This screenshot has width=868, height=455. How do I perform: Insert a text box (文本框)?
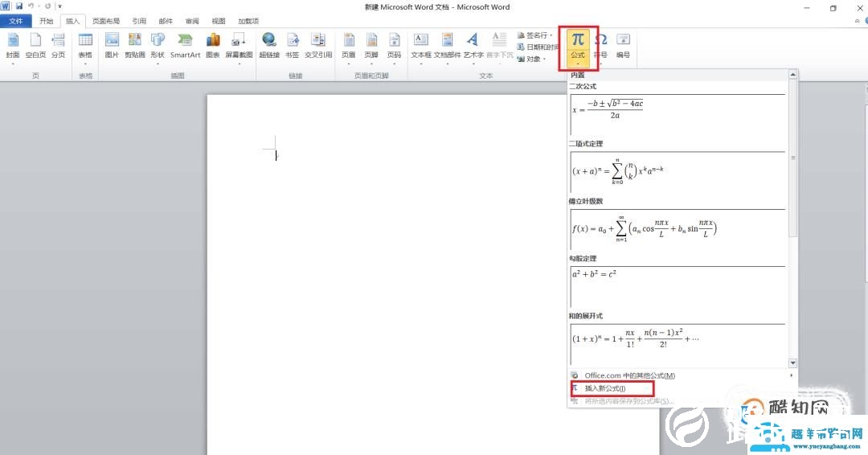[421, 44]
